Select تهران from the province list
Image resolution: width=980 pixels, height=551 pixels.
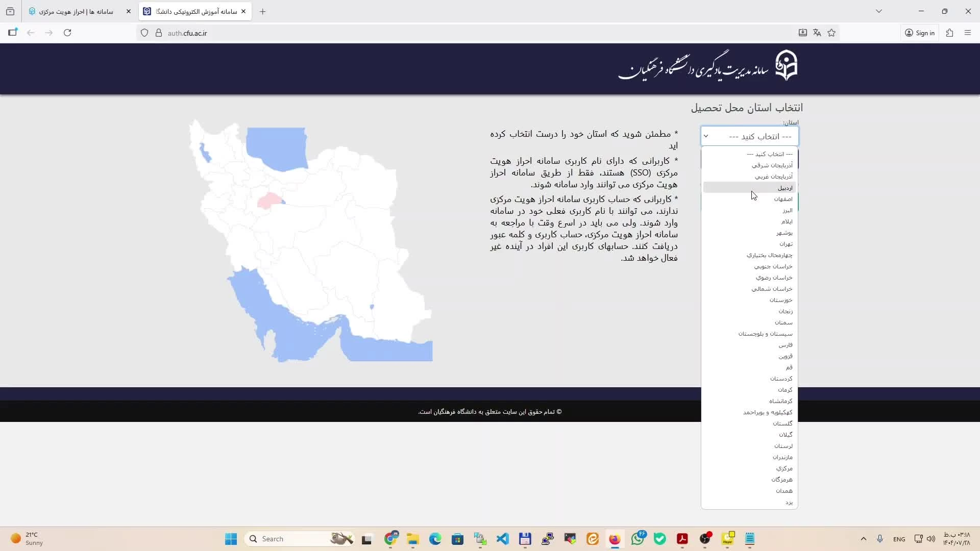tap(786, 244)
